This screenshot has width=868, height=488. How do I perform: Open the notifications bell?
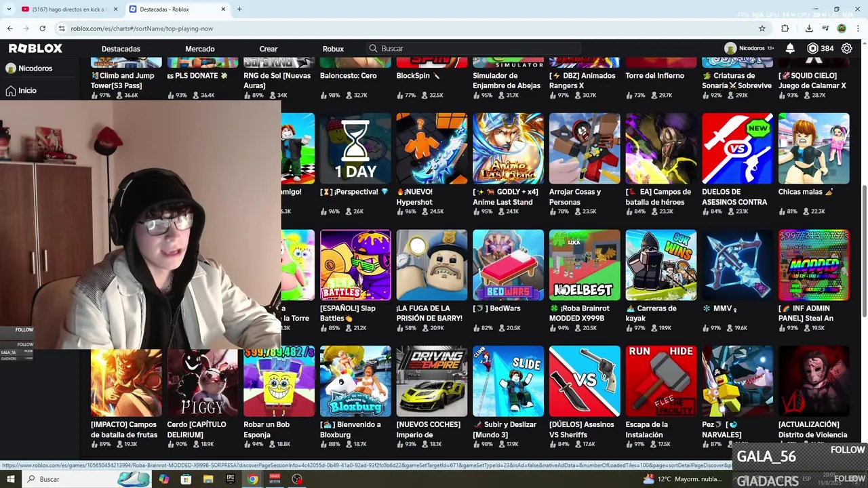point(790,49)
